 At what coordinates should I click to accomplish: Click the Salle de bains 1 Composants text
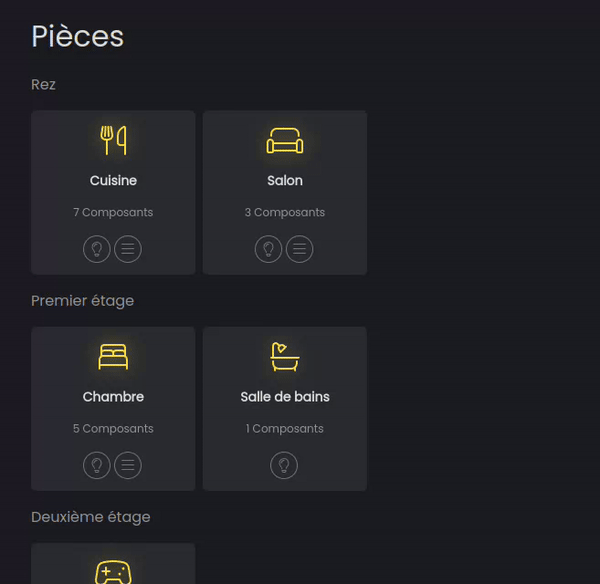285,428
